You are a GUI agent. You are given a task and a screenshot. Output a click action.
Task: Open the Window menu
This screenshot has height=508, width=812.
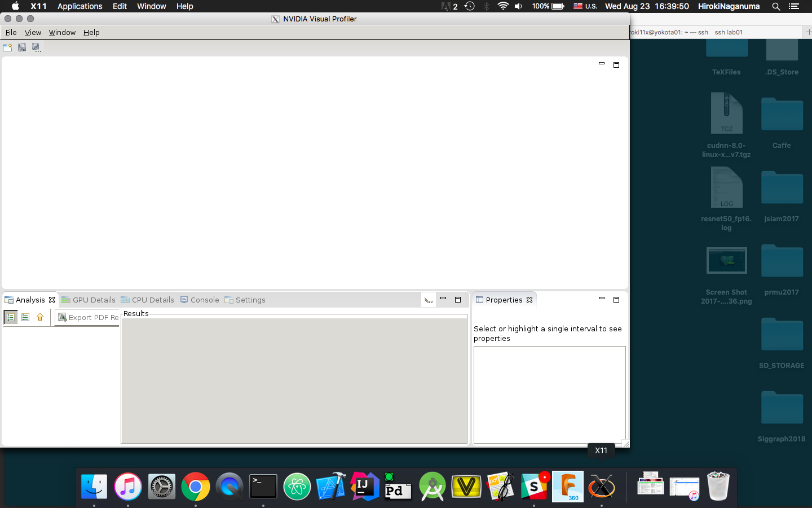coord(62,32)
